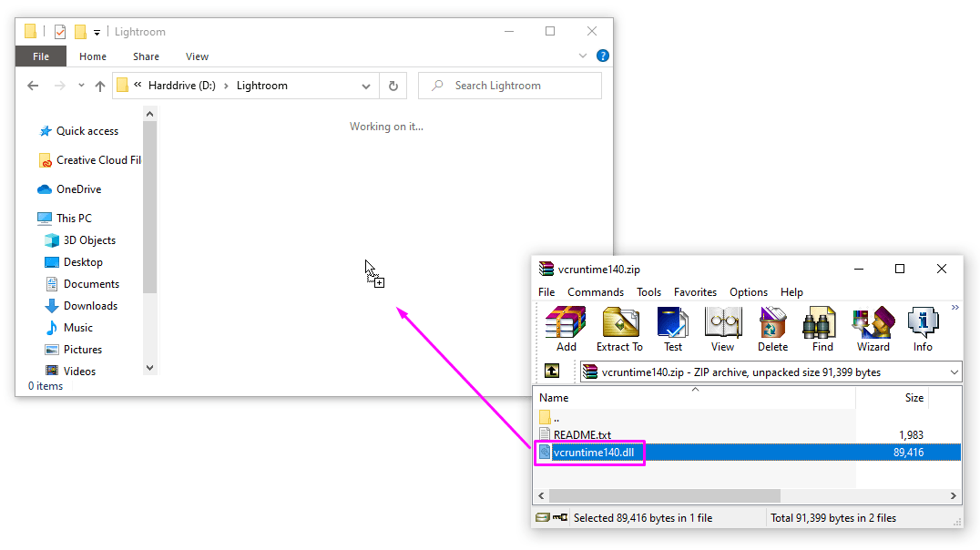Screen dimensions: 980x550
Task: Open the parent folder '..' entry
Action: pyautogui.click(x=549, y=417)
